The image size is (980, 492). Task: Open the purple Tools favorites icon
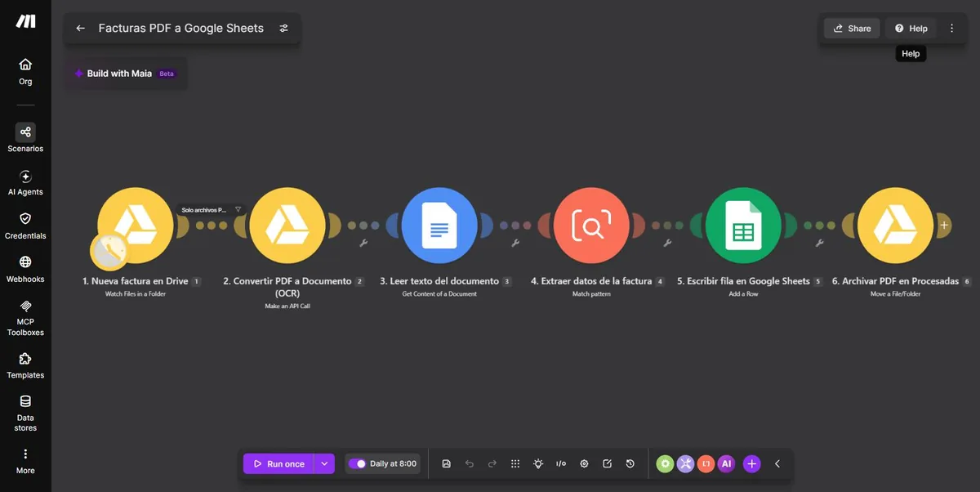pos(686,463)
